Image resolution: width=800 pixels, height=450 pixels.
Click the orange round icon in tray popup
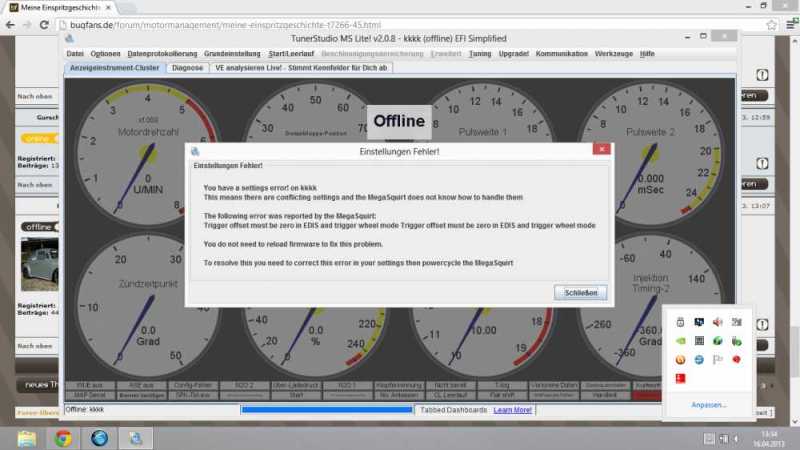click(x=681, y=359)
